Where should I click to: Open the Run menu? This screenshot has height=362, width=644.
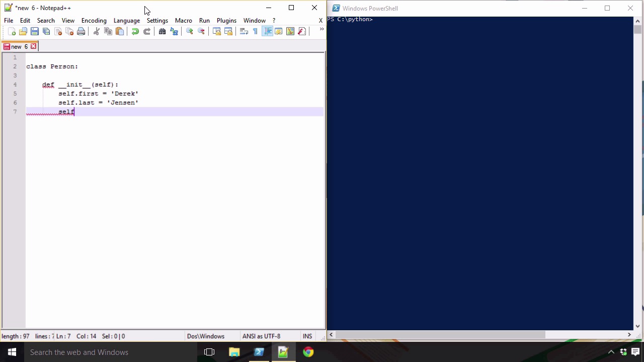[204, 21]
